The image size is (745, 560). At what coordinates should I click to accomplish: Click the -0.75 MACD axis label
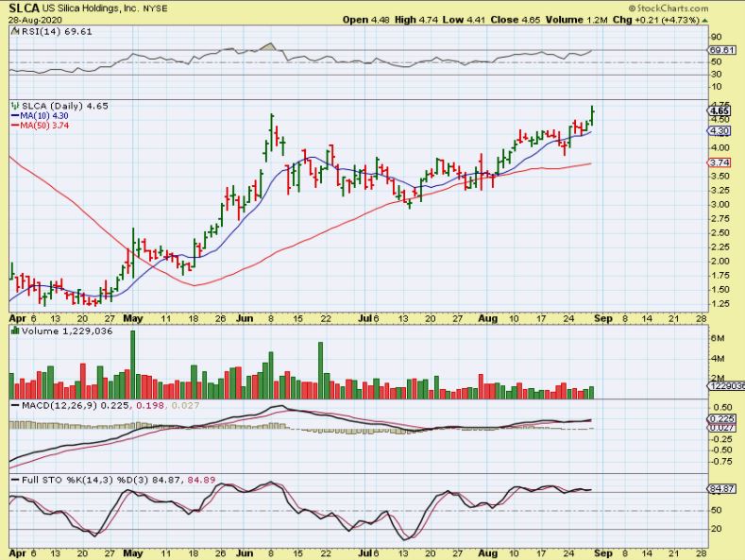click(721, 462)
